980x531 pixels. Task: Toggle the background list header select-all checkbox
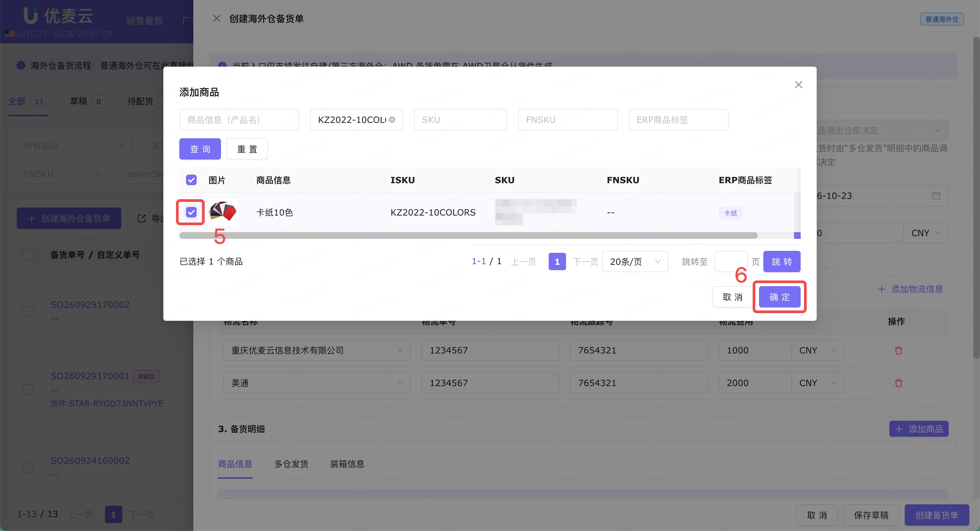[28, 254]
